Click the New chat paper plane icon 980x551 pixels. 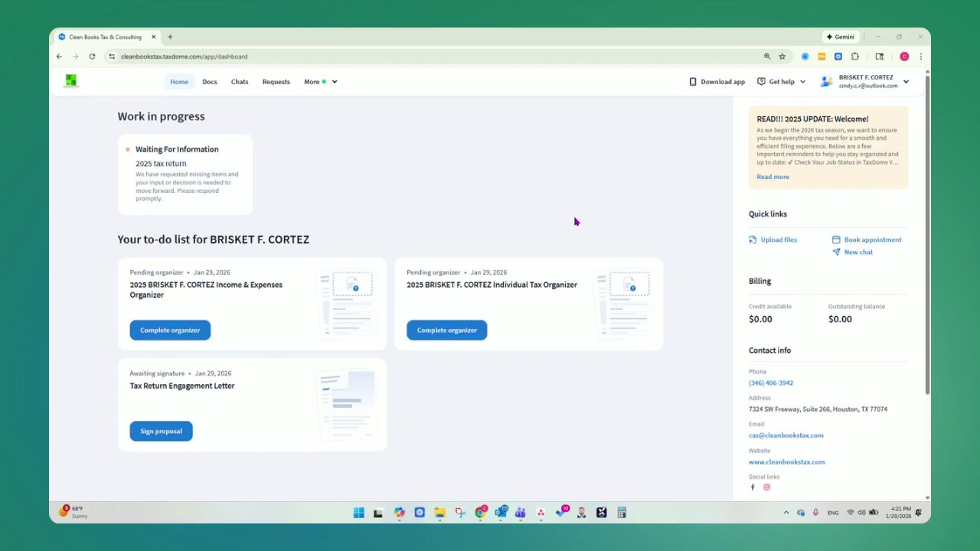click(836, 252)
